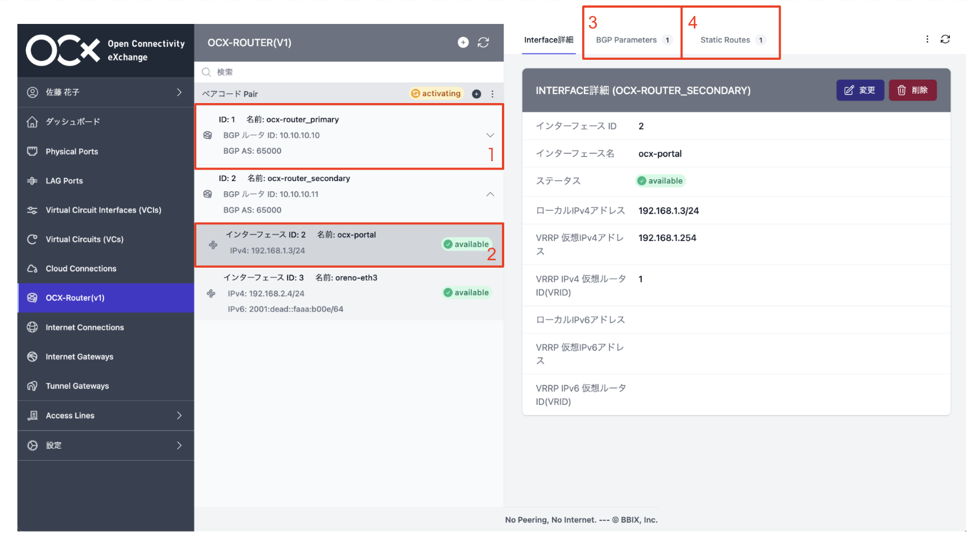Click the 検索 search input field
980x541 pixels.
point(349,72)
